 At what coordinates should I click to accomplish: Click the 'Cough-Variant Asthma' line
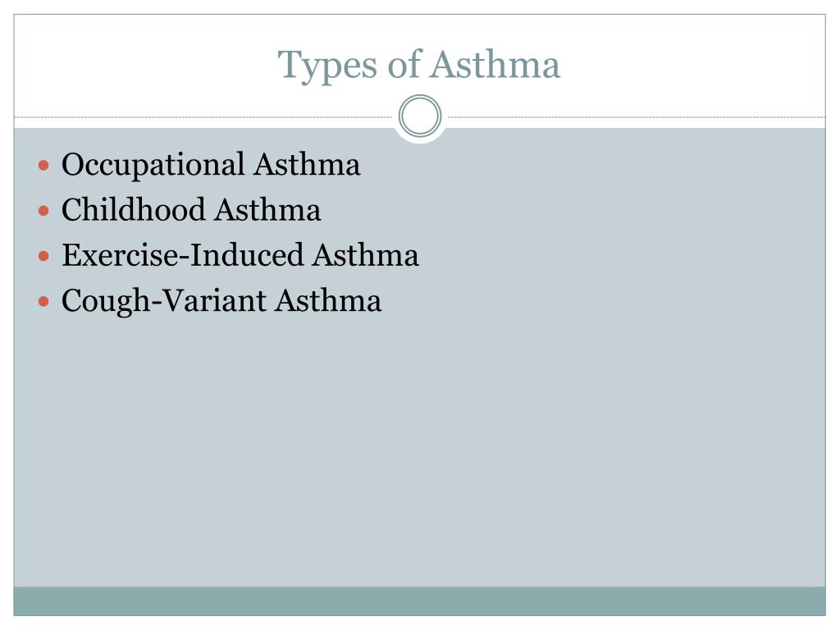click(x=221, y=301)
